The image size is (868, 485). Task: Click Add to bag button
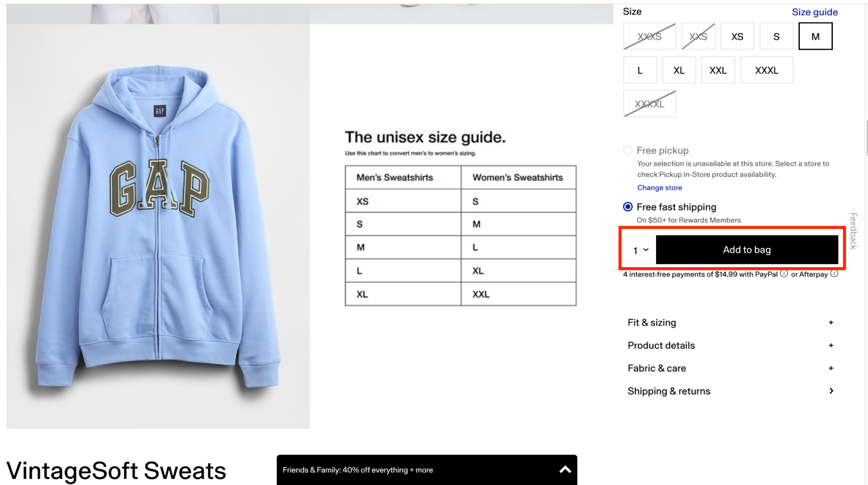pyautogui.click(x=747, y=250)
